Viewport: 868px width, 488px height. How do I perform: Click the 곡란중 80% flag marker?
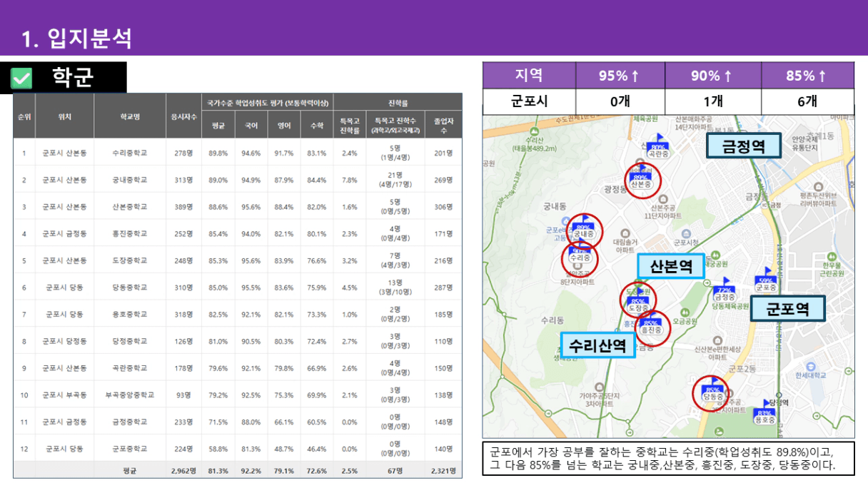click(x=657, y=148)
